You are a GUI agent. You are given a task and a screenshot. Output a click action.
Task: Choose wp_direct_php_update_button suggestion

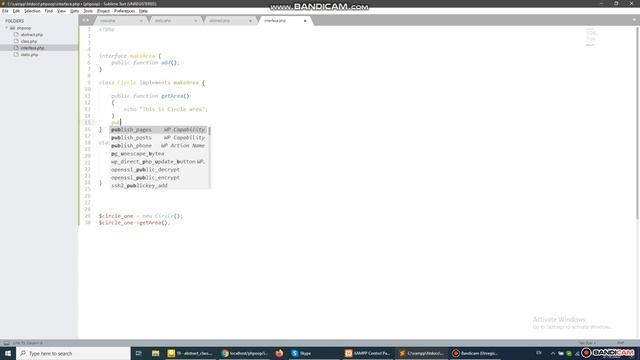(x=159, y=162)
